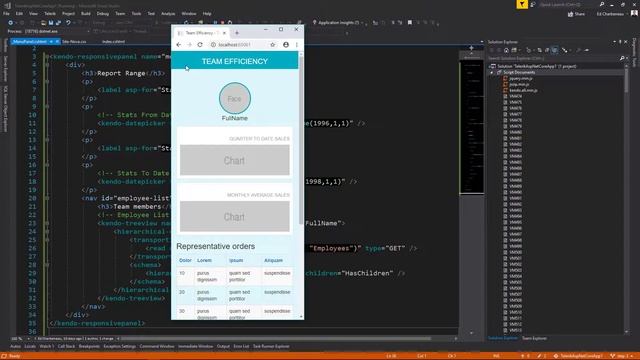Close the Team Efficiency browser tab
Image resolution: width=640 pixels, height=360 pixels.
pyautogui.click(x=224, y=33)
